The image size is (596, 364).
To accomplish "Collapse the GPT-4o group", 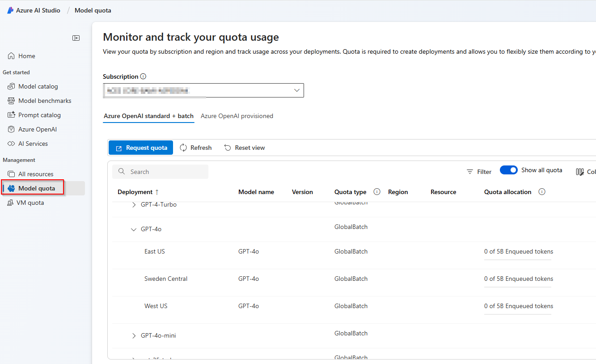I will [134, 229].
